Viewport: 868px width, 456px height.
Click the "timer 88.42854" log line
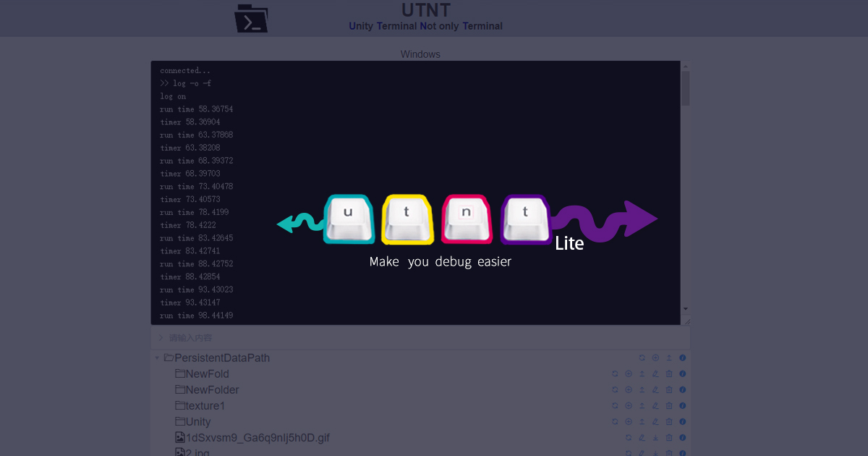(190, 276)
